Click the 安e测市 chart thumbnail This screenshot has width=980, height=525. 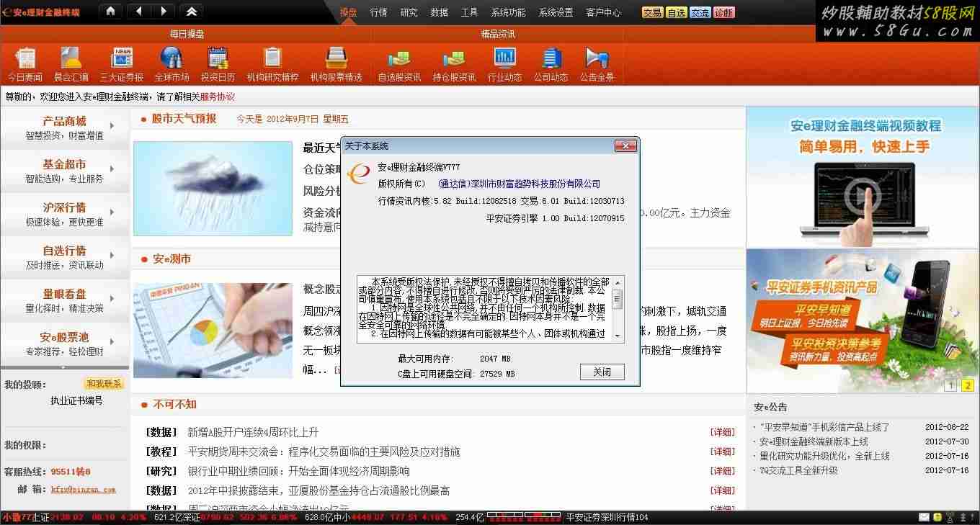pos(213,331)
